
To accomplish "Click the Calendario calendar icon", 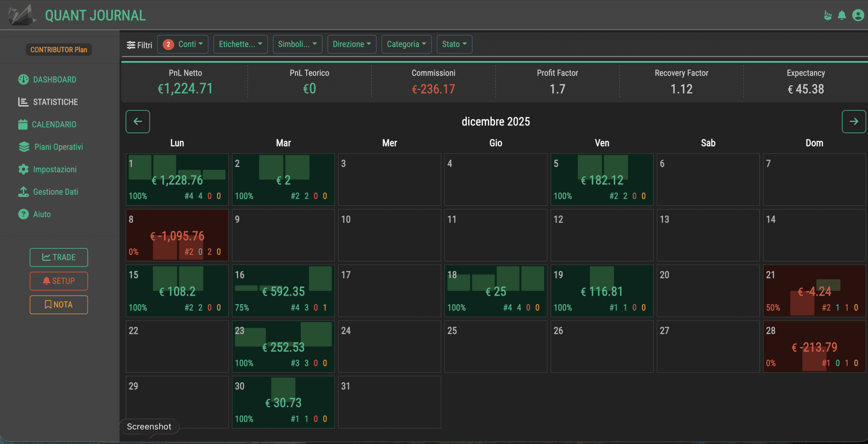I will (x=23, y=124).
